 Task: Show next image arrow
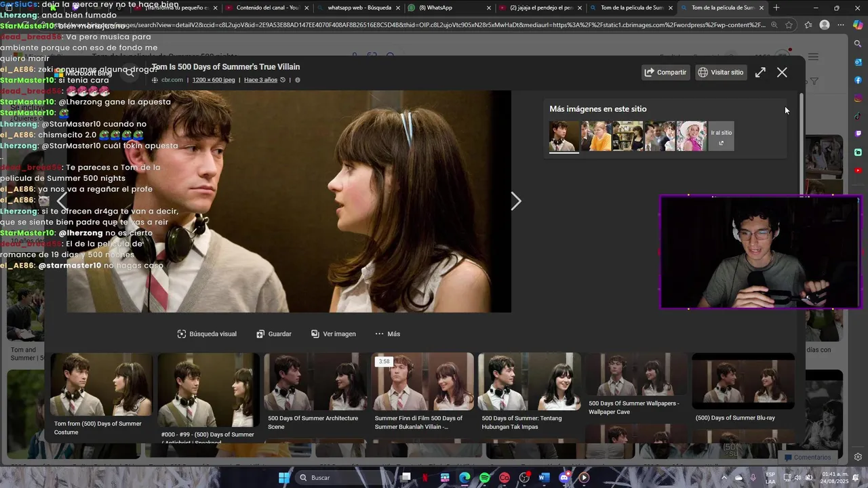point(516,201)
